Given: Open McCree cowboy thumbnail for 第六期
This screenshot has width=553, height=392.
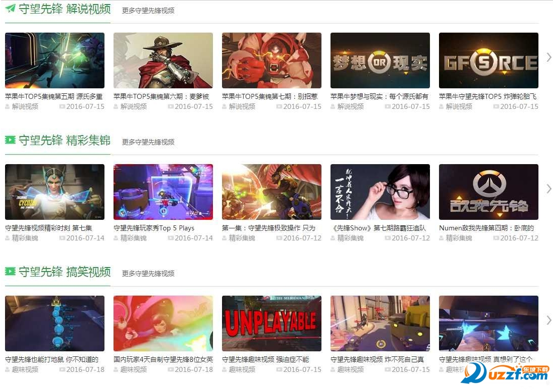Looking at the screenshot, I should (x=163, y=60).
